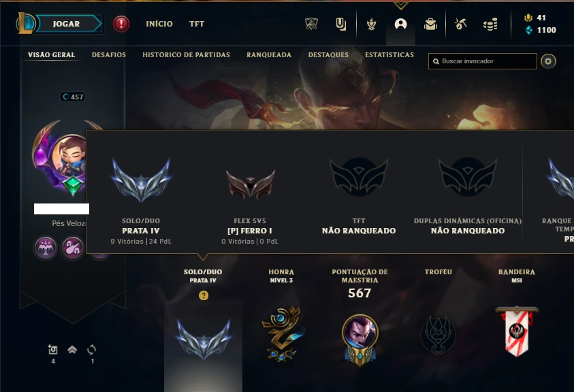Select the MSI banner flag
The image size is (574, 392).
pyautogui.click(x=517, y=331)
